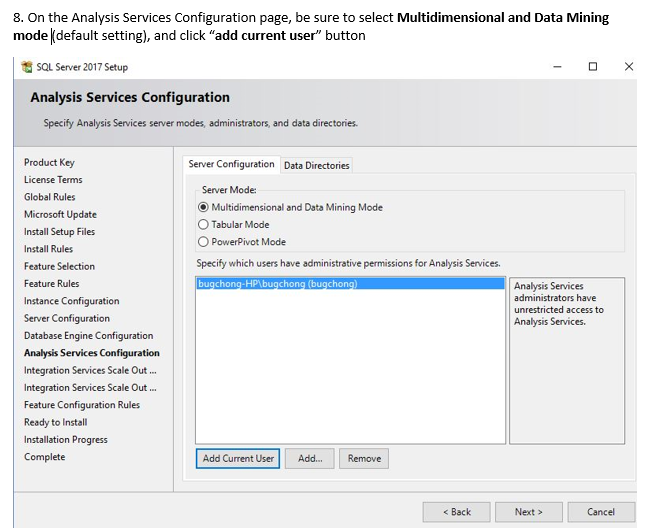The height and width of the screenshot is (528, 647).
Task: Select bugchong-HP\bugchong user entry
Action: click(x=350, y=284)
